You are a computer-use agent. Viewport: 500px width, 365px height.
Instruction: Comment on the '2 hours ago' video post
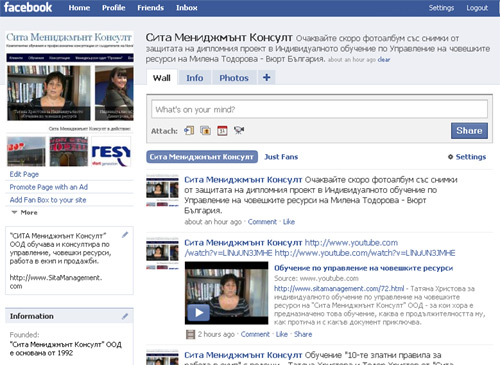tap(255, 334)
